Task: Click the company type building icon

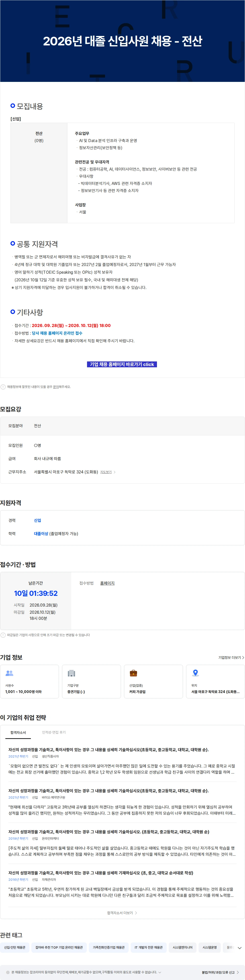Action: coord(71,673)
